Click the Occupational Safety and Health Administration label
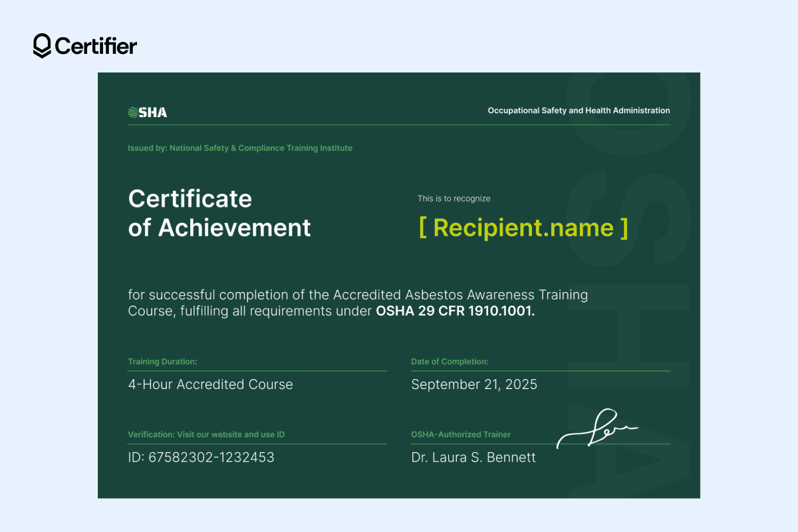 click(x=578, y=110)
